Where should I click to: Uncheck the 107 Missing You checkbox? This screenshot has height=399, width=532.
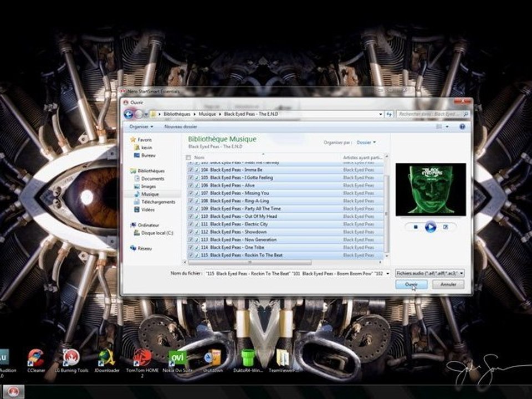pos(191,193)
